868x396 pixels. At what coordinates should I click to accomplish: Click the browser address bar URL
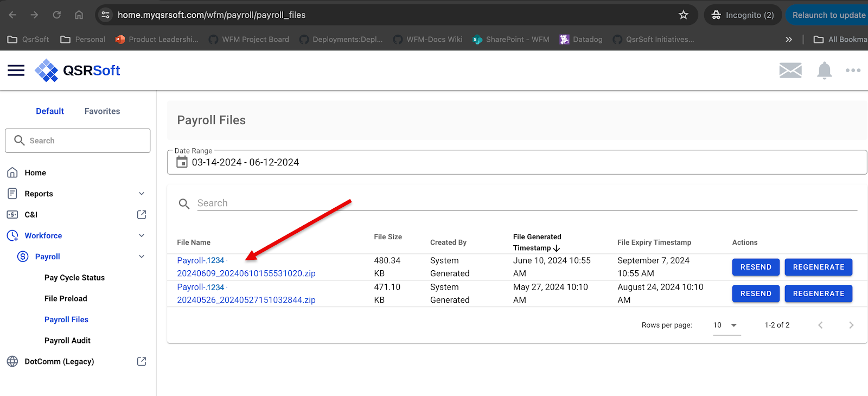(212, 15)
